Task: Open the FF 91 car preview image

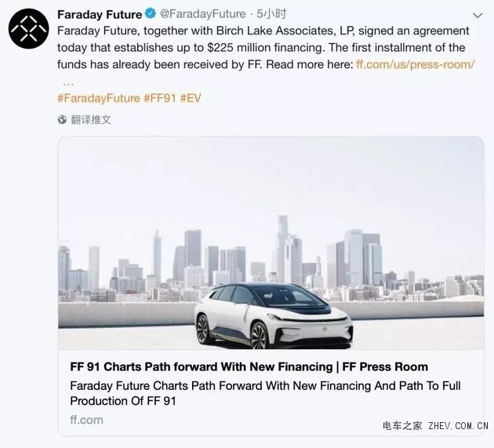Action: (271, 243)
